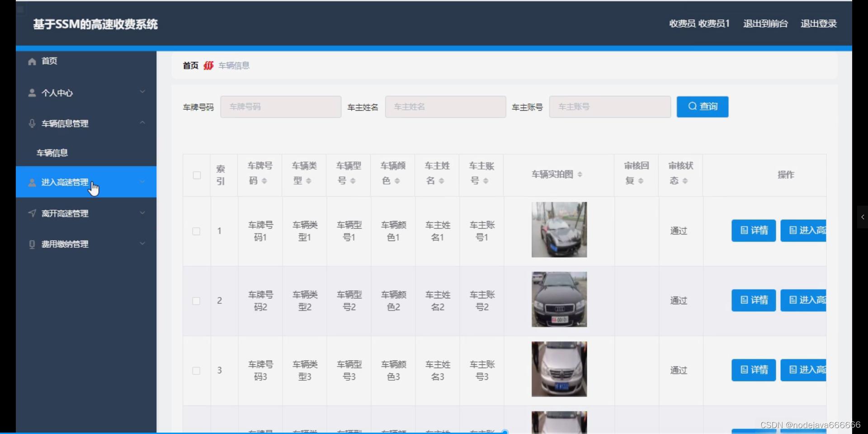Sort by 车辆实拍图 column arrows
This screenshot has height=434, width=868.
tap(580, 175)
